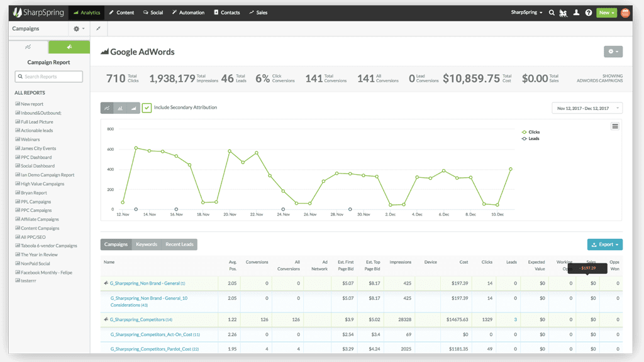Open the Analytics menu
Viewport: 644px width, 362px height.
point(87,13)
